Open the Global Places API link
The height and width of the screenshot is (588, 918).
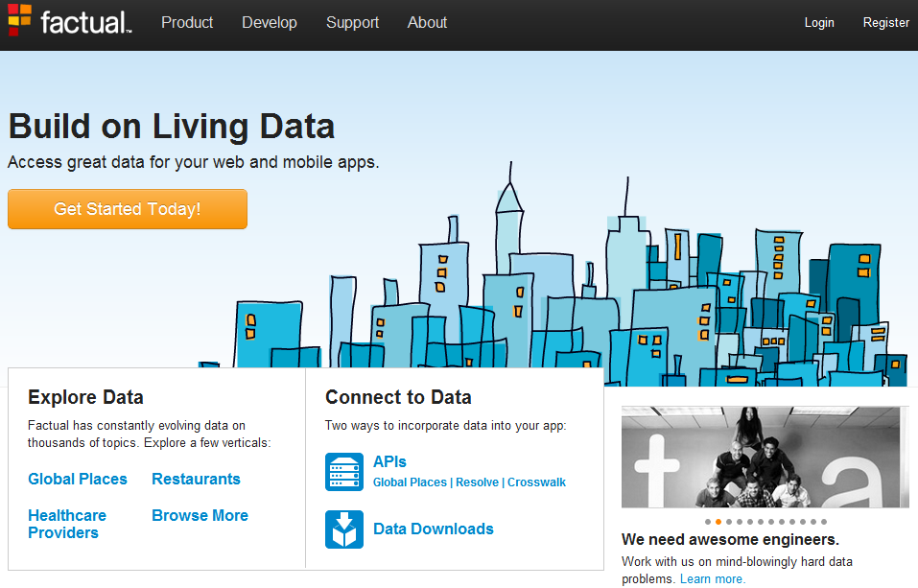point(410,482)
